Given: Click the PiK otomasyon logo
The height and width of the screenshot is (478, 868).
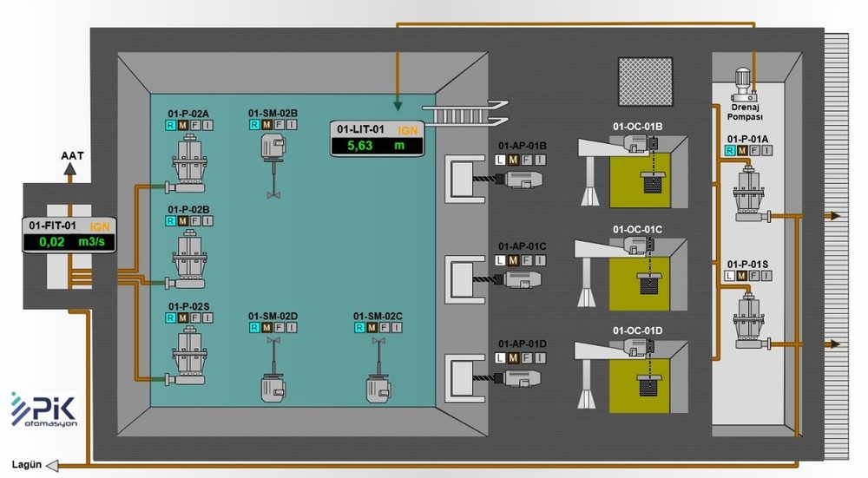Looking at the screenshot, I should point(43,410).
